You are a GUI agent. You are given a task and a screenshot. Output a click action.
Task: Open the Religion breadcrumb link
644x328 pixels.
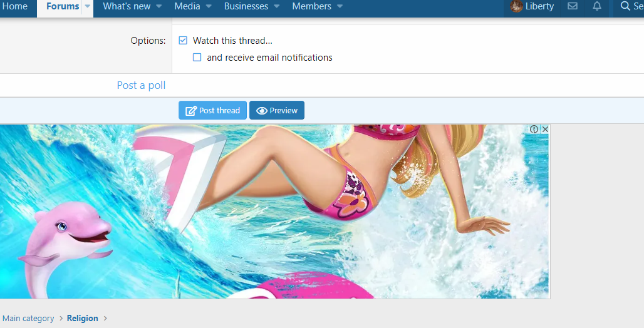click(x=83, y=318)
